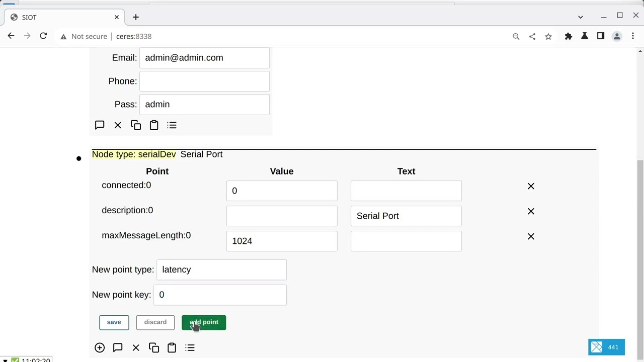The width and height of the screenshot is (644, 362).
Task: Click the Text column header
Action: [406, 171]
